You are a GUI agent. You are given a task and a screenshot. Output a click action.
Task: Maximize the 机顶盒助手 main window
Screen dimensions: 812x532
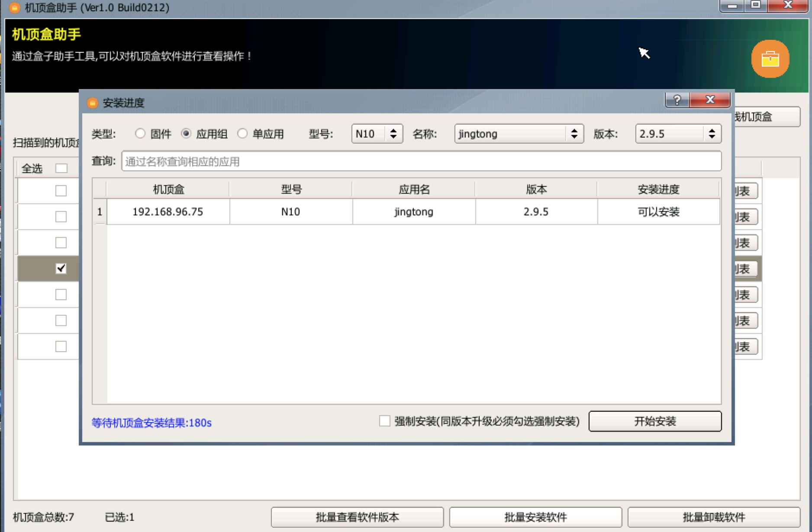click(756, 6)
